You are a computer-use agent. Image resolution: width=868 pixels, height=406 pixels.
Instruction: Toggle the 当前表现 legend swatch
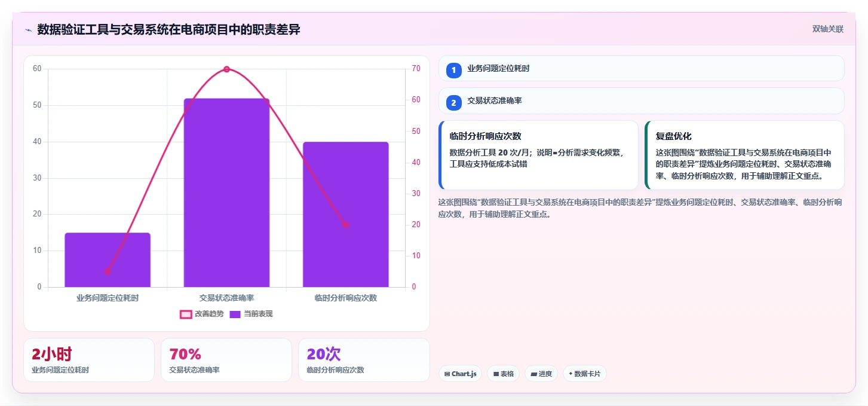pos(235,314)
